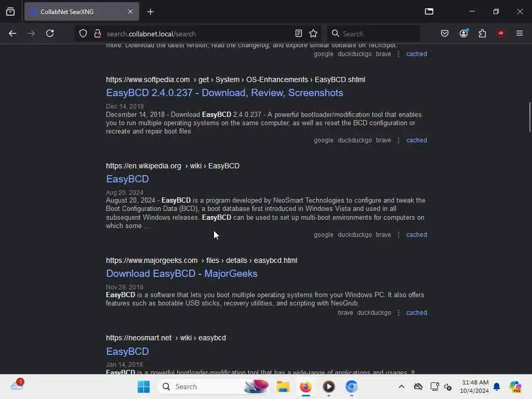The width and height of the screenshot is (532, 399).
Task: Open the Extensions puzzle icon
Action: point(482,33)
